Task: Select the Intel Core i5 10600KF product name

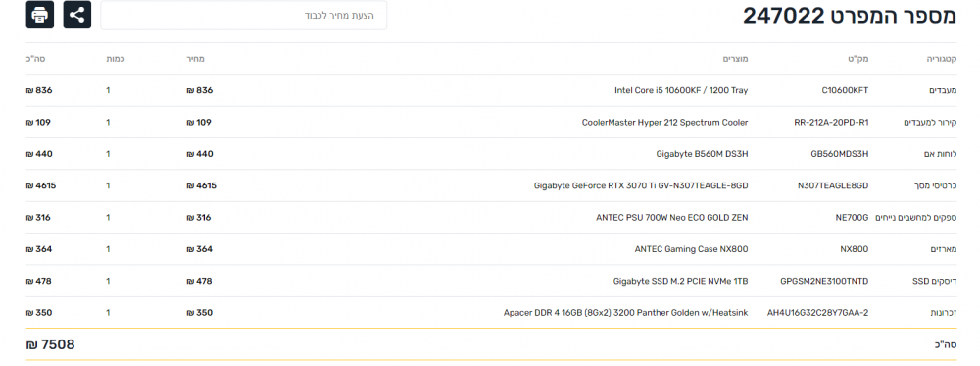Action: point(681,90)
